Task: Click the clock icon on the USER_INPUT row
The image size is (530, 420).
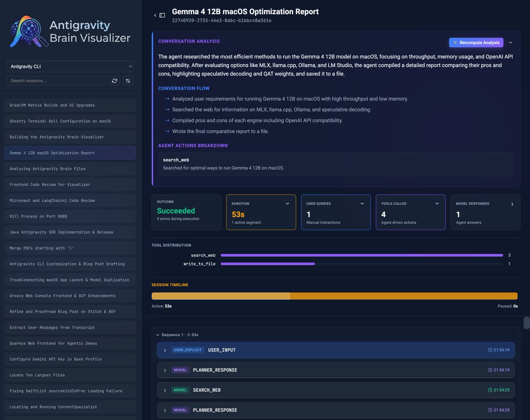Action: (490, 350)
